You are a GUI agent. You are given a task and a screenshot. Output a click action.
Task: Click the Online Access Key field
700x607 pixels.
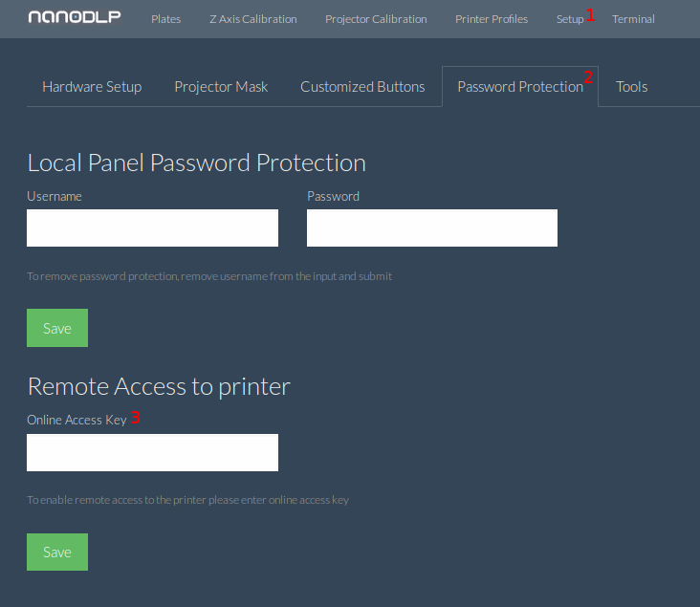(x=152, y=452)
